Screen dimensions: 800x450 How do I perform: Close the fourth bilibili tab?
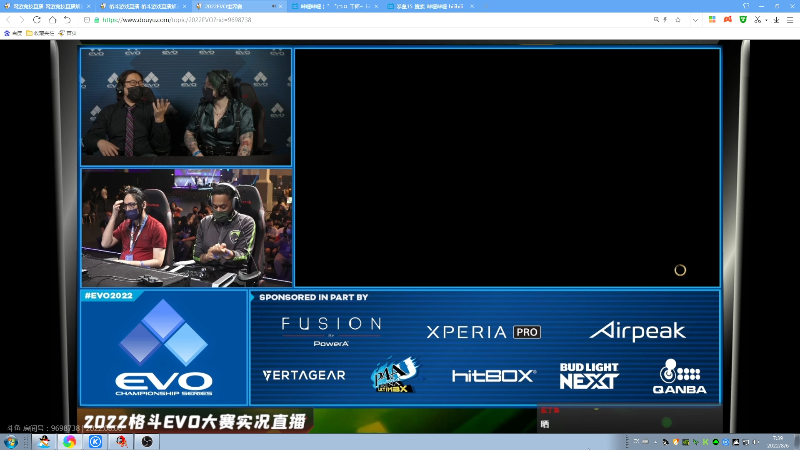coord(376,6)
